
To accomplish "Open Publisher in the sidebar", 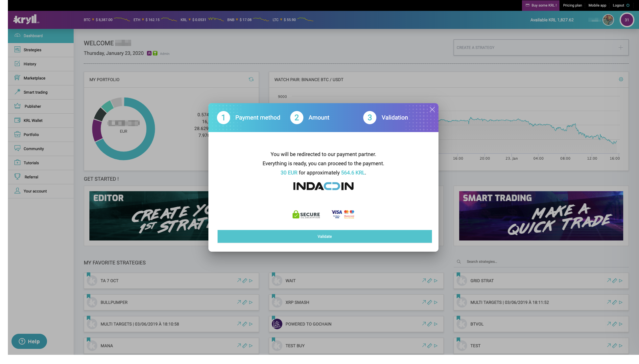I will [x=41, y=106].
